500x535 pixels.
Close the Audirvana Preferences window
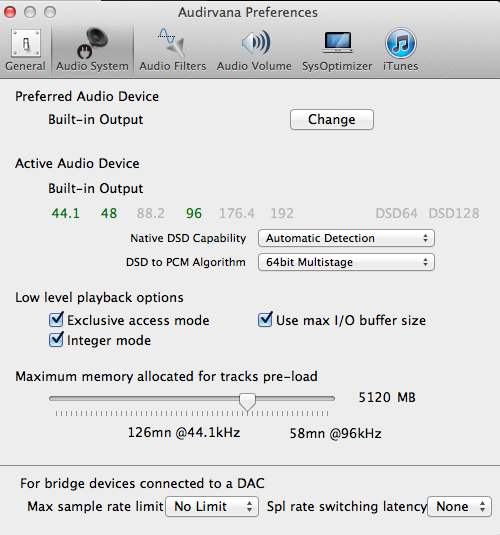(x=10, y=12)
